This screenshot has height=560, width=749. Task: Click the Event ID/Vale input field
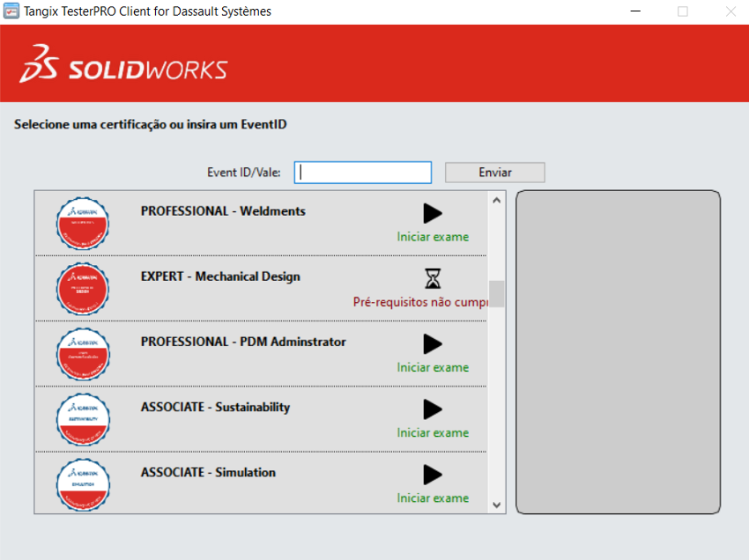(363, 173)
